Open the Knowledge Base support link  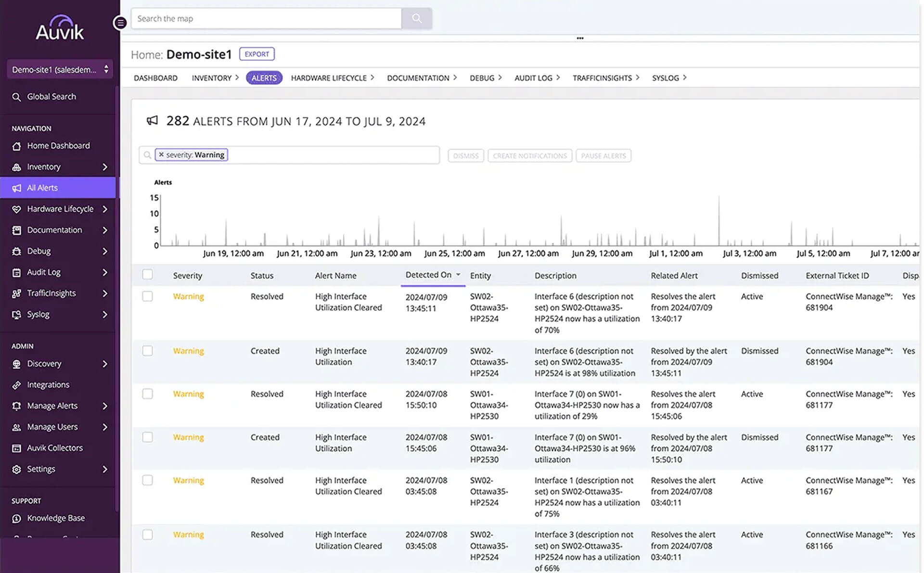coord(55,518)
